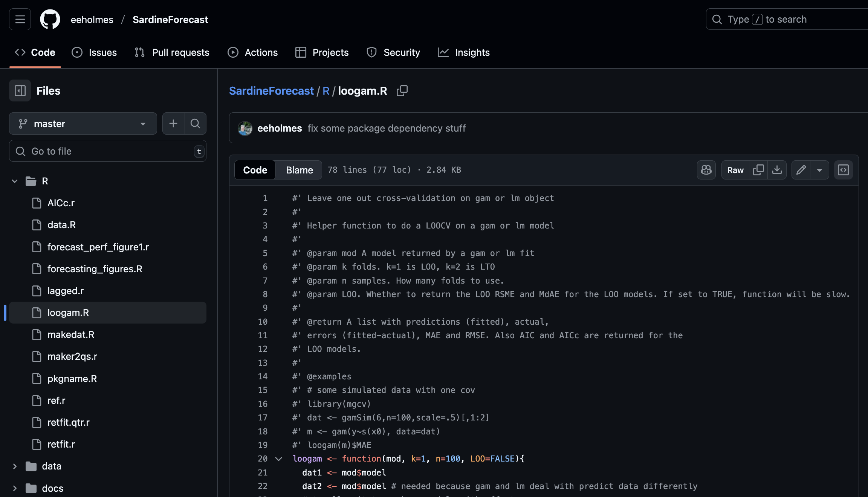This screenshot has height=497, width=868.
Task: Download raw file icon
Action: [777, 170]
